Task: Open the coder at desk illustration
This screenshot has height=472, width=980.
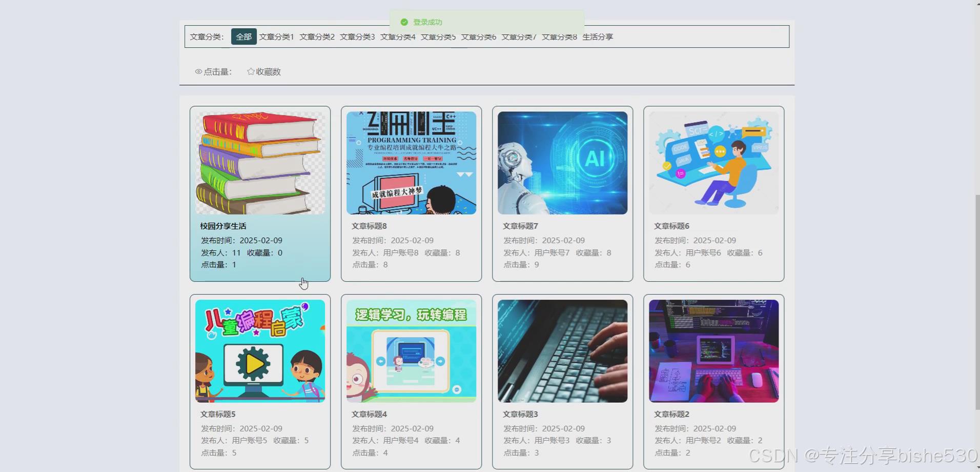Action: coord(713,163)
